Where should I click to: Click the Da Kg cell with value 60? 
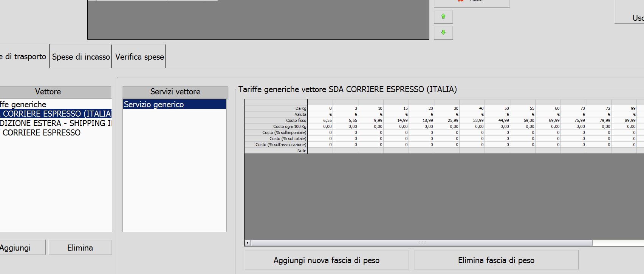coord(548,108)
